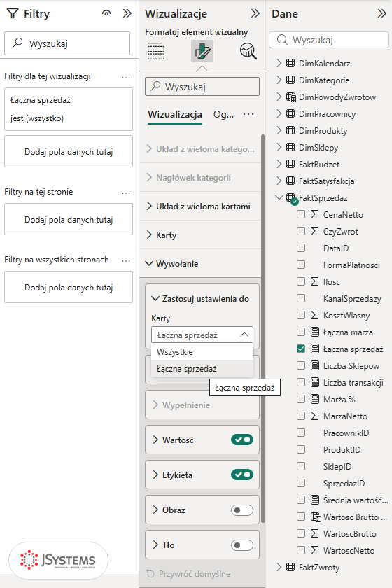
Task: Choose Łączna sprzedaż from the dropdown list
Action: pyautogui.click(x=202, y=369)
